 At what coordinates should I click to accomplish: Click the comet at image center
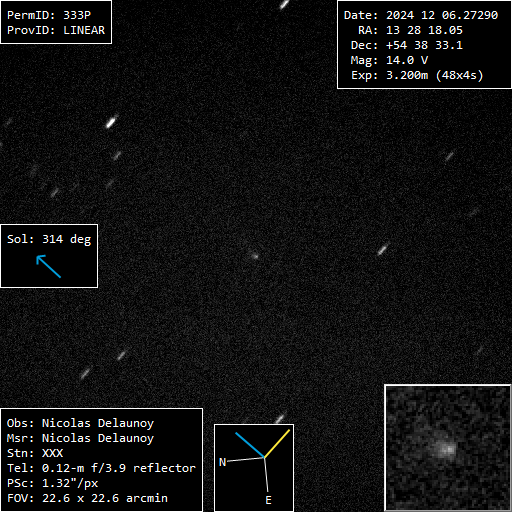[x=255, y=256]
